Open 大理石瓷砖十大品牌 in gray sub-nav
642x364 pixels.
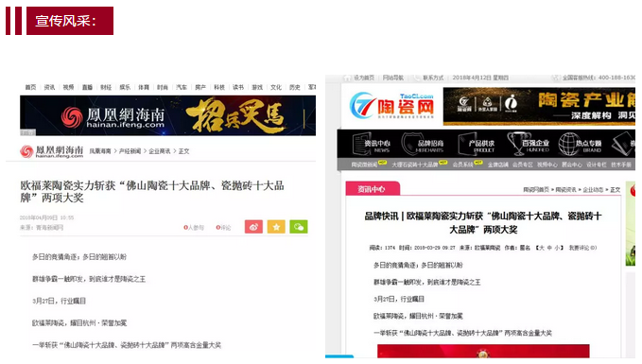[415, 165]
